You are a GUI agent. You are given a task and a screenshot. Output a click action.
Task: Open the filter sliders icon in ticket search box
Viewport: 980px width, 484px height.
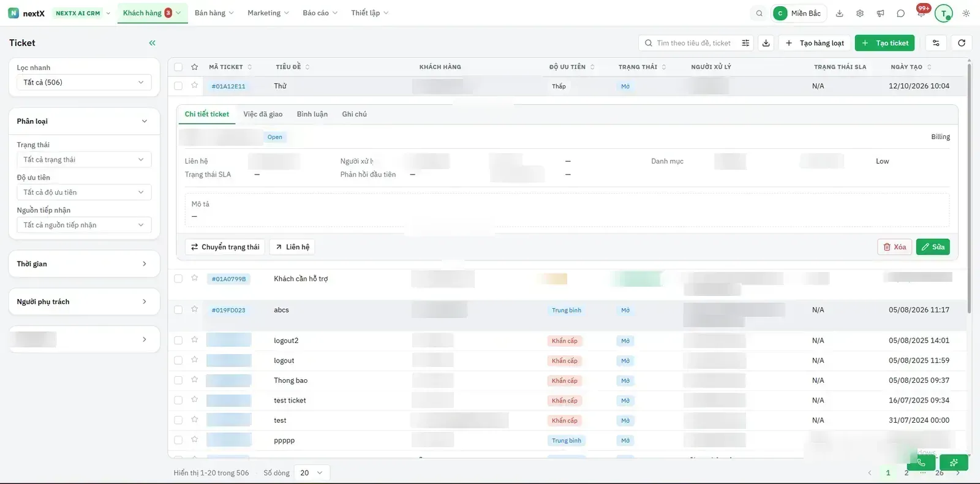[x=745, y=43]
